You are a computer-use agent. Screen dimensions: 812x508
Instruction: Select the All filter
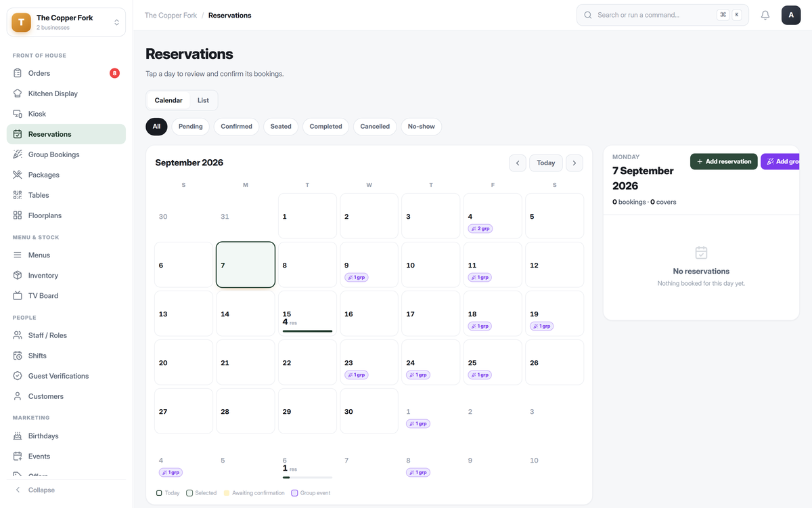click(156, 127)
